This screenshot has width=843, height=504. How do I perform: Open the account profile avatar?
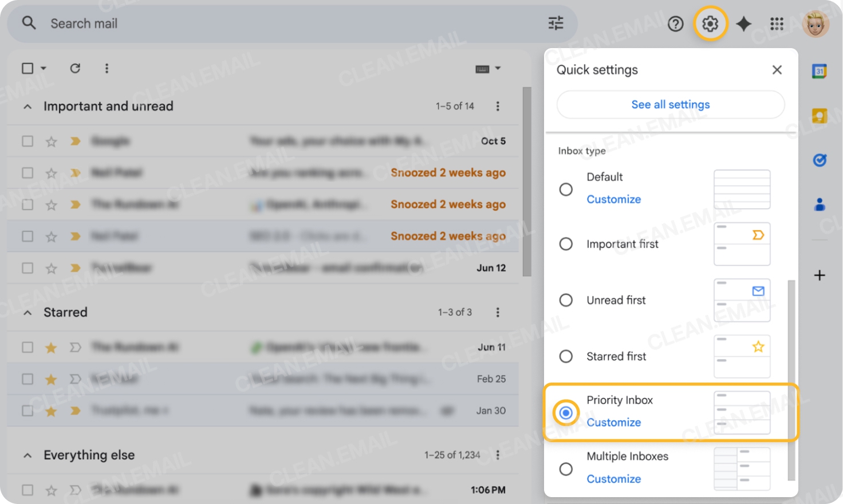tap(816, 24)
